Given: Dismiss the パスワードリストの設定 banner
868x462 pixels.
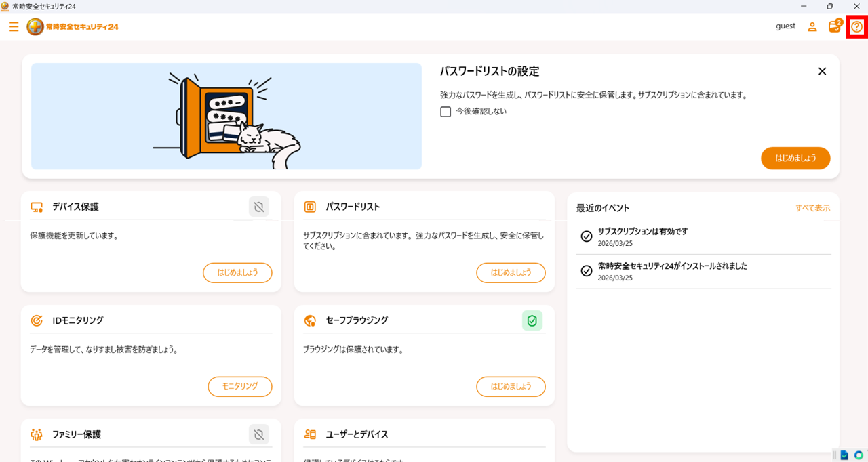Looking at the screenshot, I should pos(822,70).
